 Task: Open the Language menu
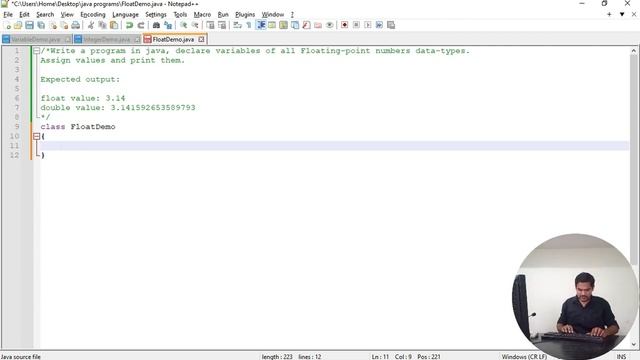125,14
